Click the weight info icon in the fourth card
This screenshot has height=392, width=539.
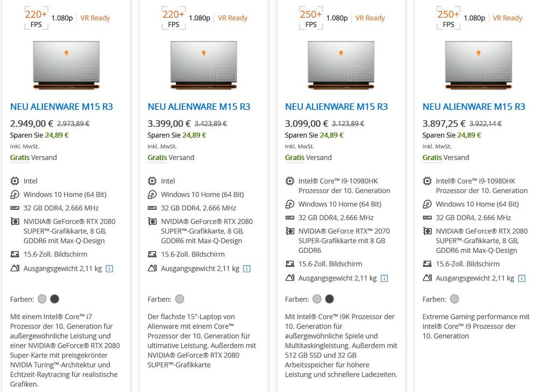[522, 278]
